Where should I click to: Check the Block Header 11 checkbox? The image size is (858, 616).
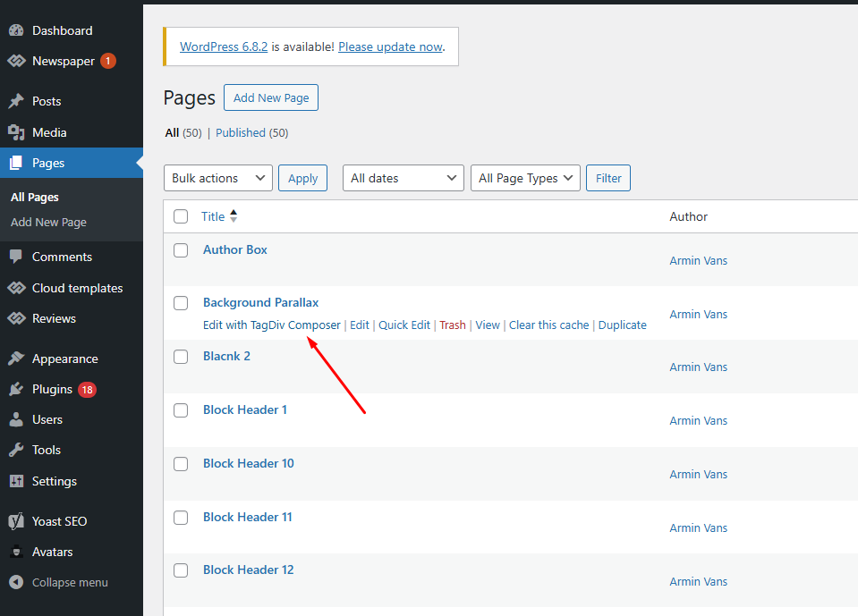(181, 517)
